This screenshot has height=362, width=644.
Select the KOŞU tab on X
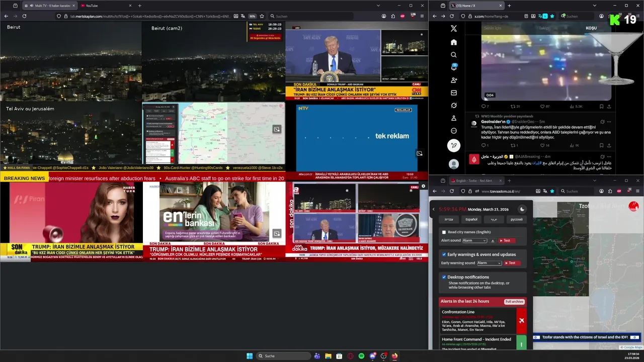pos(591,28)
